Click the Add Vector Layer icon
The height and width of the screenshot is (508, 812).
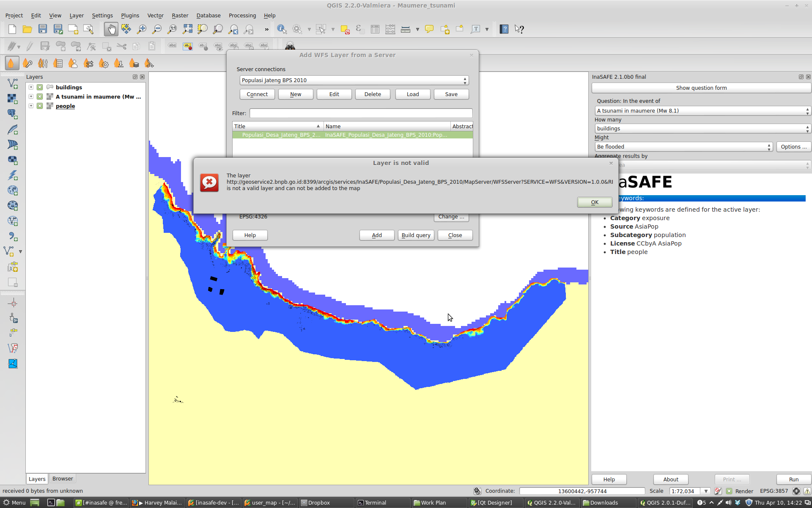(13, 83)
